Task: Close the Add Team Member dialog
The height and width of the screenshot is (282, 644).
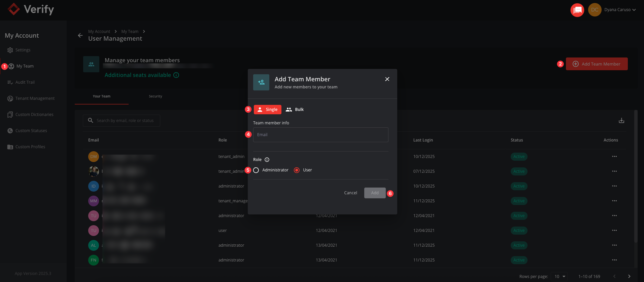Action: point(387,79)
